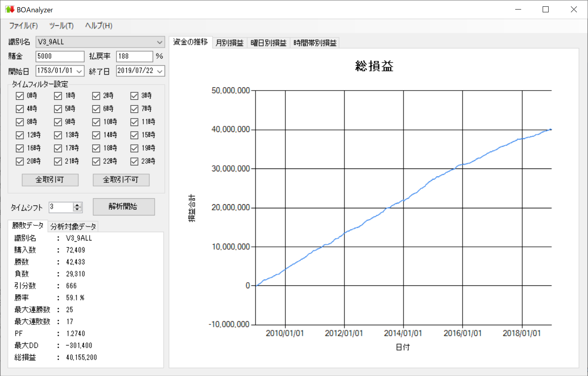
Task: Click the PF value 1.2740
Action: tap(76, 334)
